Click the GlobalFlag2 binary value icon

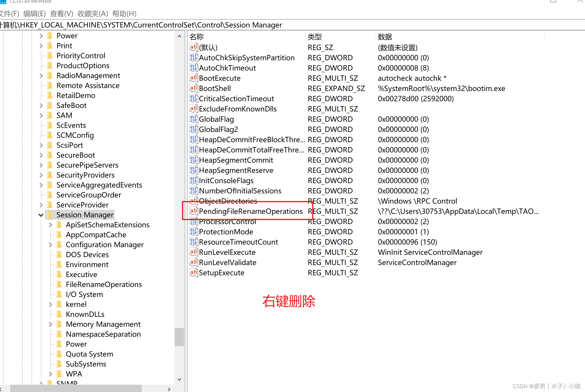(193, 129)
